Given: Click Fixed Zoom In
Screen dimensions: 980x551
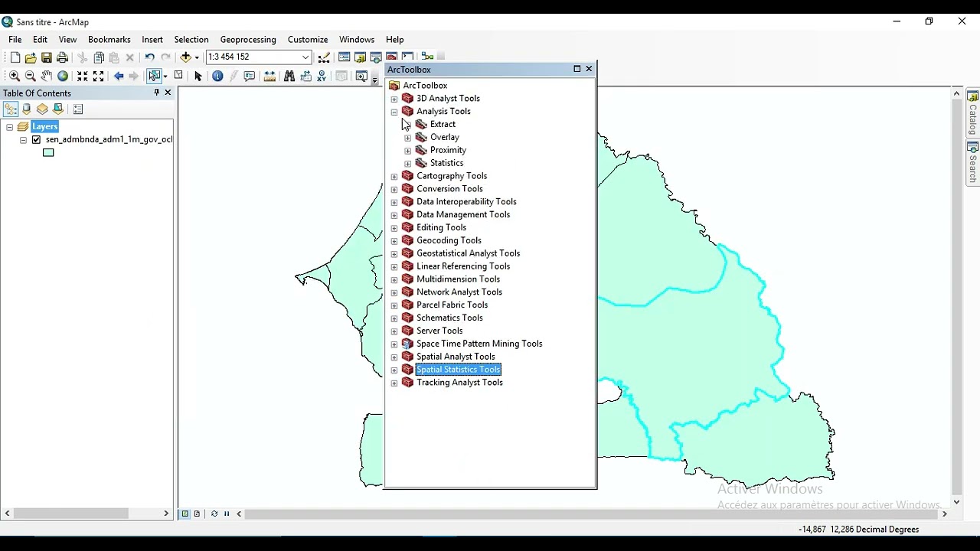Looking at the screenshot, I should [82, 76].
